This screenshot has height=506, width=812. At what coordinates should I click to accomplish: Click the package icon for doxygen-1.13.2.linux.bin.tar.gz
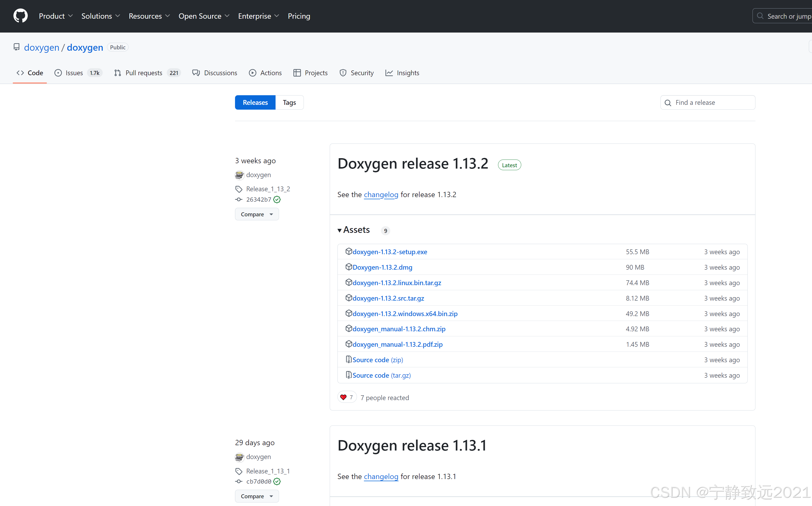[349, 282]
